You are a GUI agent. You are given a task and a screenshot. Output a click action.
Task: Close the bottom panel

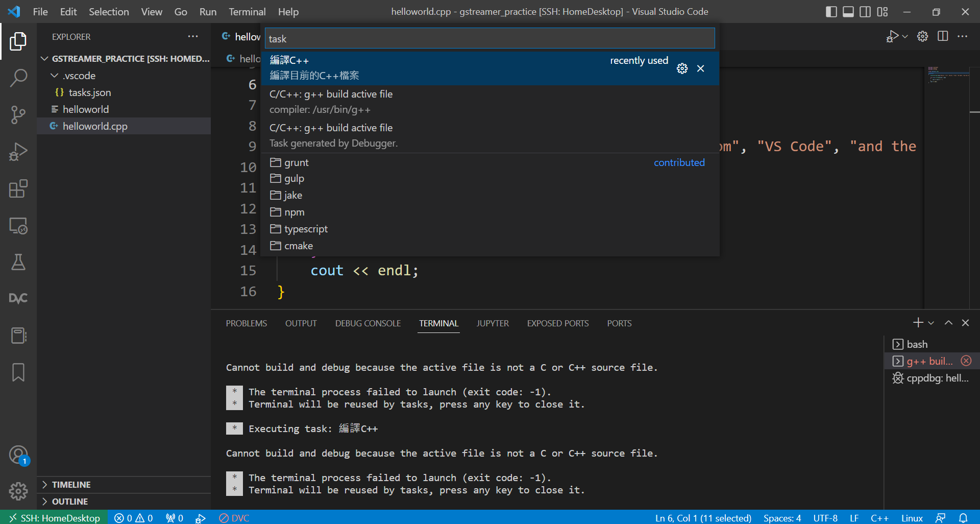point(965,323)
